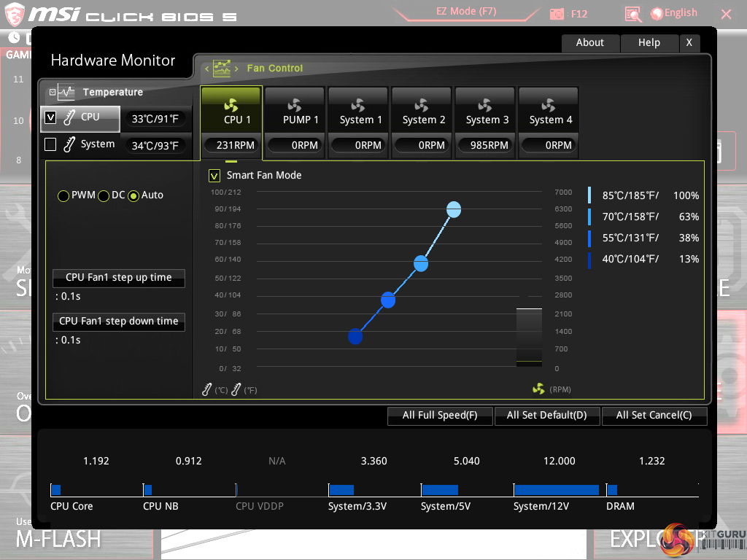The image size is (747, 560).
Task: Open the Help menu
Action: click(649, 43)
